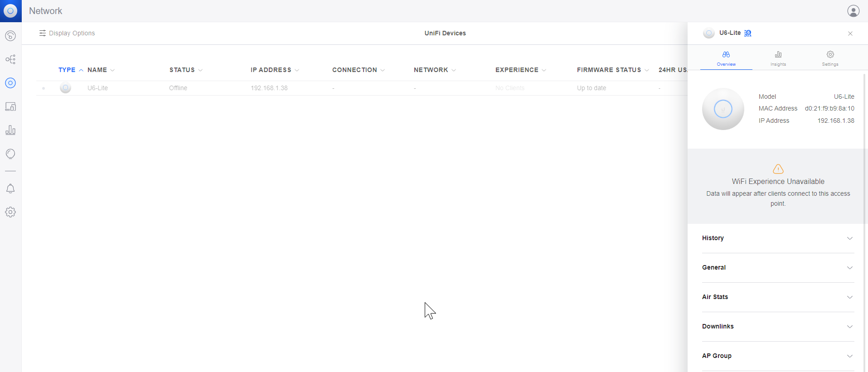Click the 192.168.1.38 table cell
868x372 pixels.
click(x=269, y=88)
